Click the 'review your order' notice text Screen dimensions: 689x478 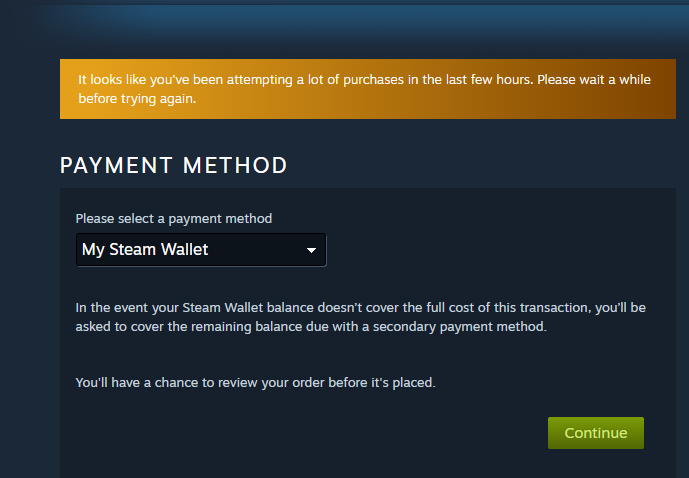point(256,383)
